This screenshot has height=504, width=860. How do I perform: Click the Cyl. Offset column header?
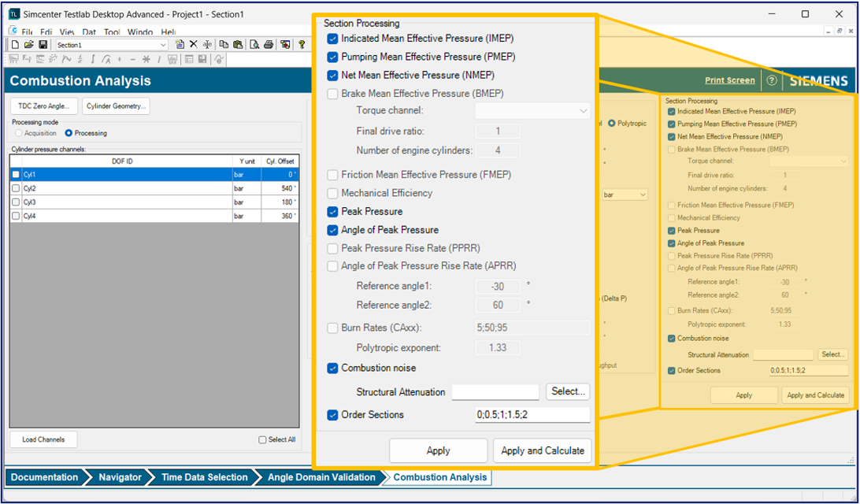pyautogui.click(x=280, y=161)
